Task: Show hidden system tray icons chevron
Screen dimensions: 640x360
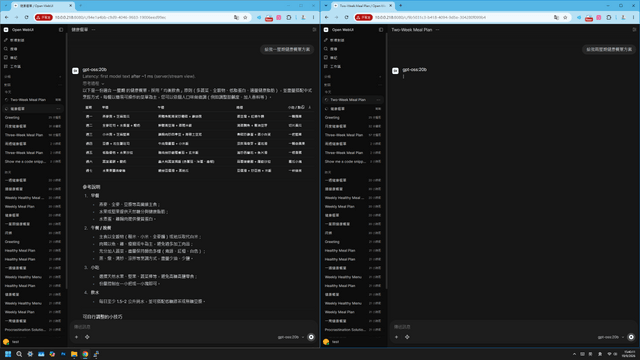Action: pyautogui.click(x=574, y=354)
